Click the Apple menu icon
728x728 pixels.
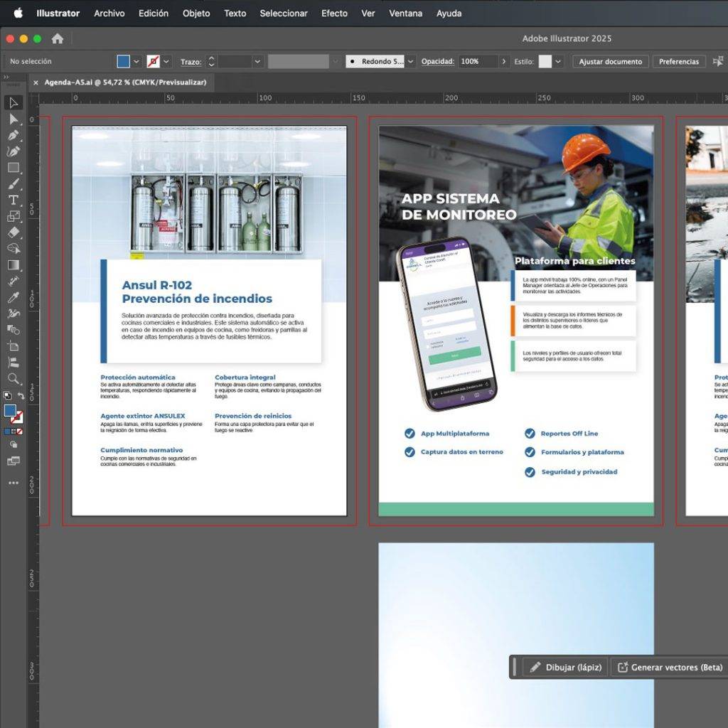tap(18, 13)
